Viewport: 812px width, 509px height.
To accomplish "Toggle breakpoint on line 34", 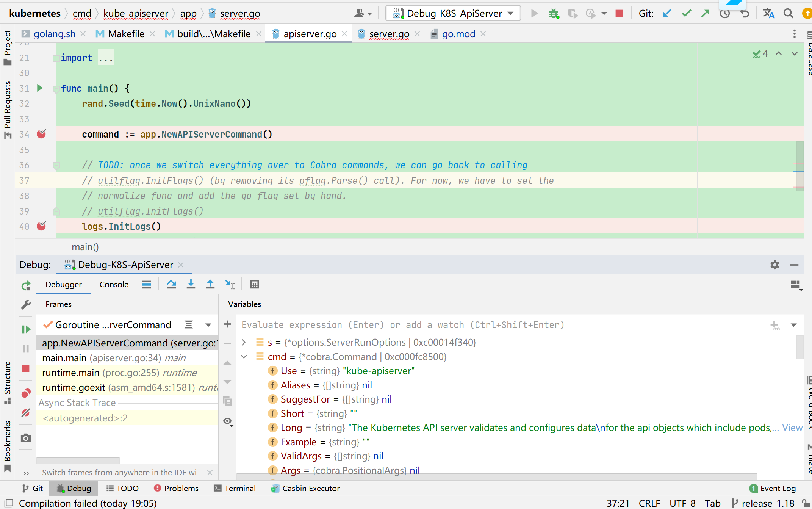I will tap(41, 134).
